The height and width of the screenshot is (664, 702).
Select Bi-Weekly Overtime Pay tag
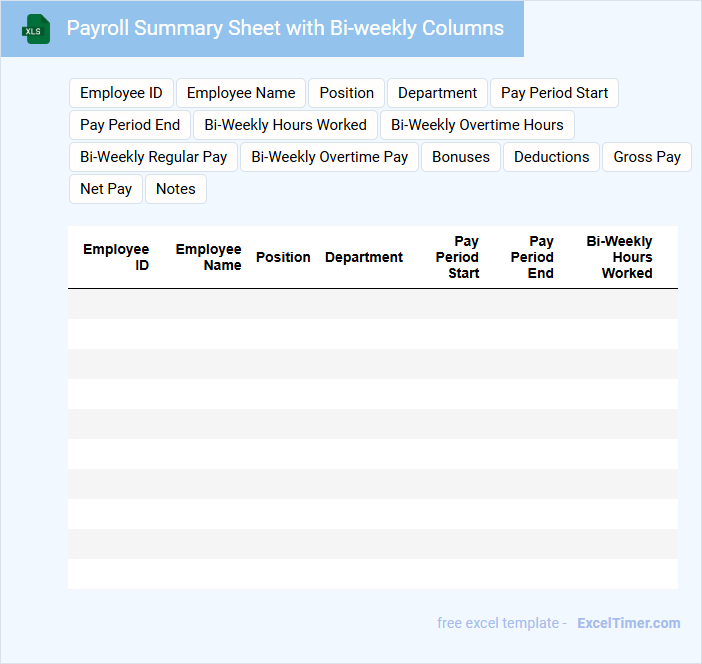330,157
